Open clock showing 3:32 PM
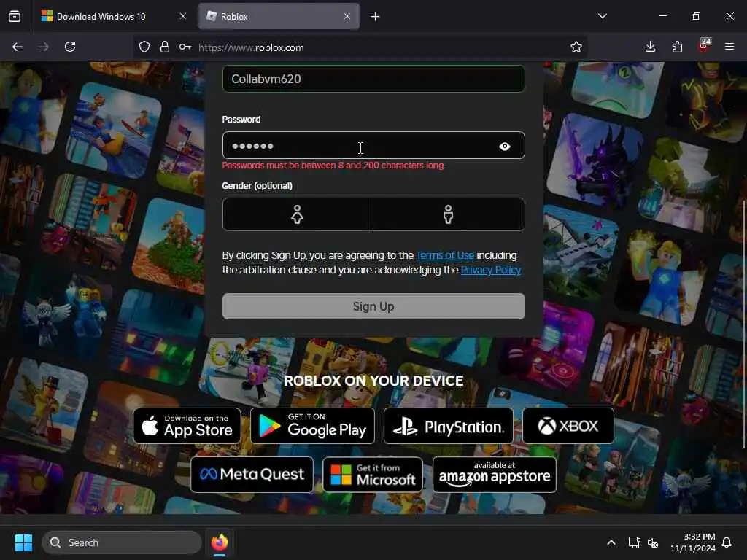The height and width of the screenshot is (560, 747). click(693, 542)
